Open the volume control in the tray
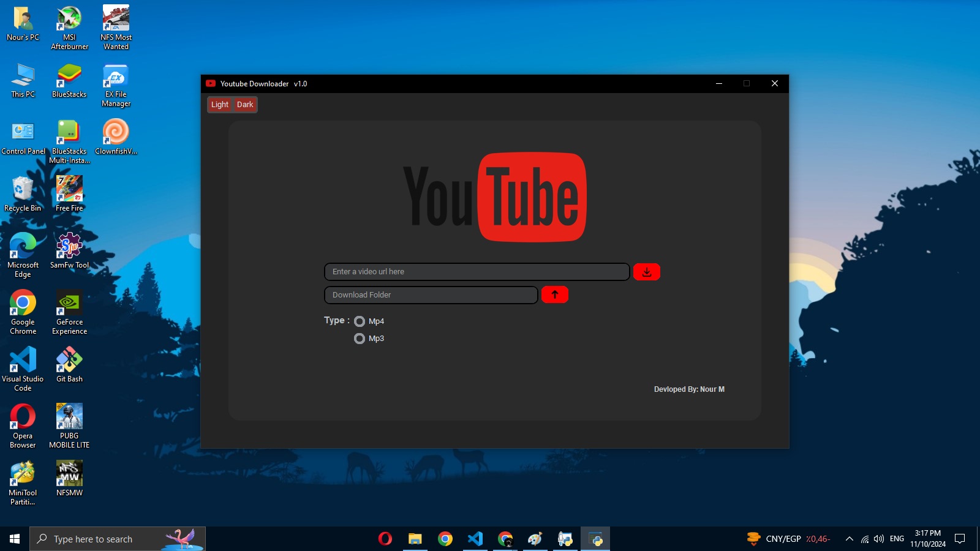This screenshot has height=551, width=980. coord(879,539)
